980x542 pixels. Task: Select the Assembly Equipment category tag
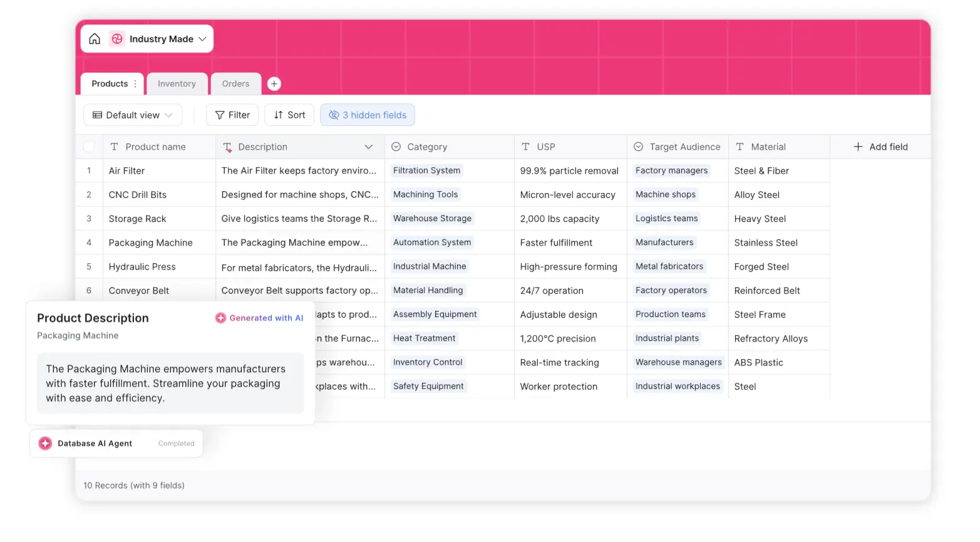tap(435, 315)
